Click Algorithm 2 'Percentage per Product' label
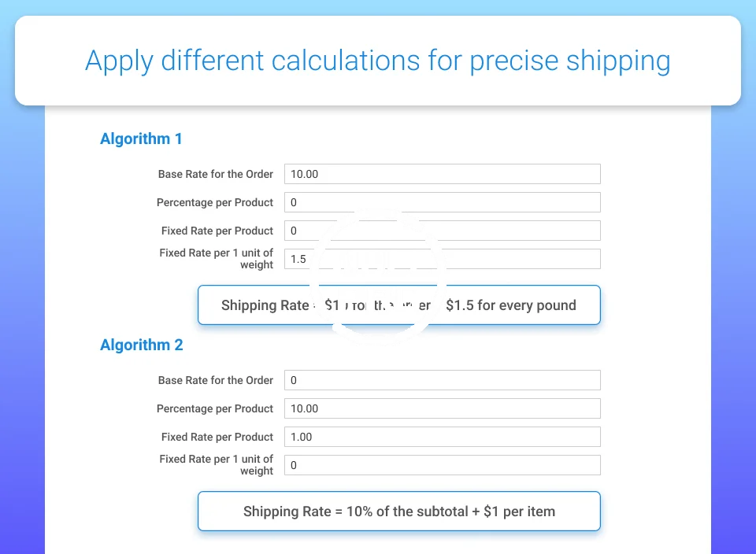The width and height of the screenshot is (756, 554). click(214, 408)
